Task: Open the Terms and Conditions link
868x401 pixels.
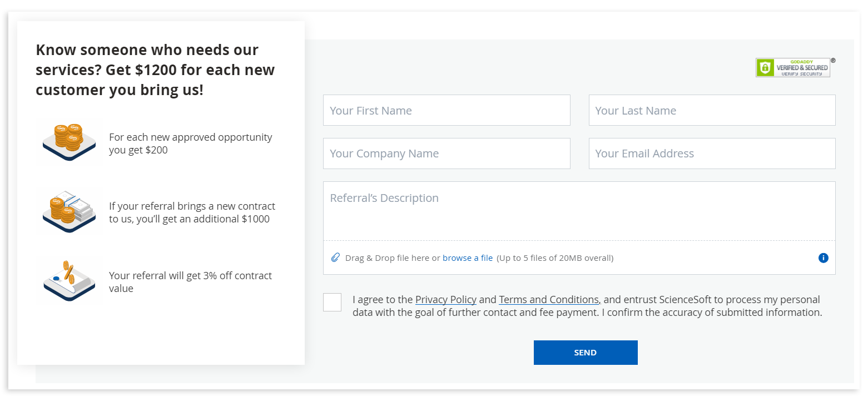Action: coord(549,300)
